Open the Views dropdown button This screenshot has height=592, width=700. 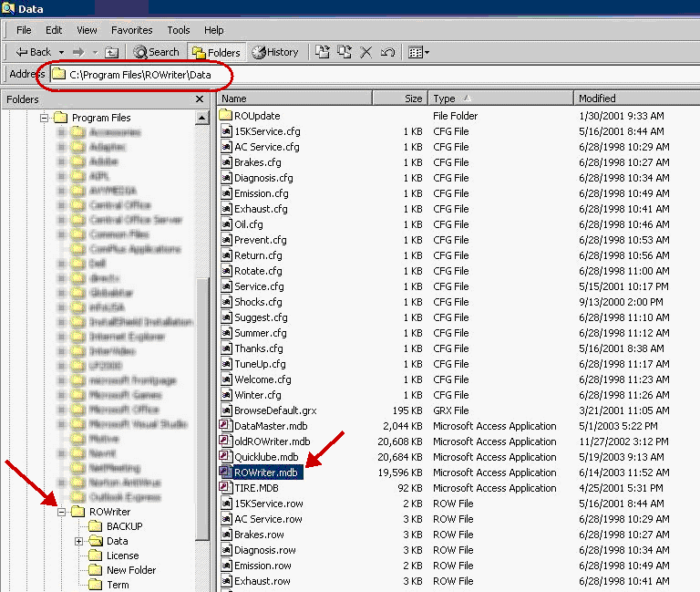pyautogui.click(x=418, y=52)
